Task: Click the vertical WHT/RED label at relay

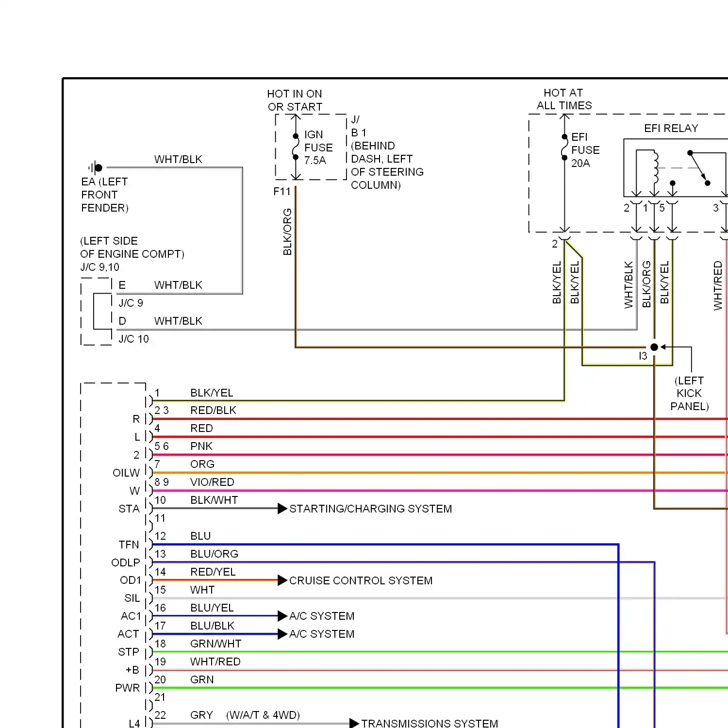Action: pos(718,286)
